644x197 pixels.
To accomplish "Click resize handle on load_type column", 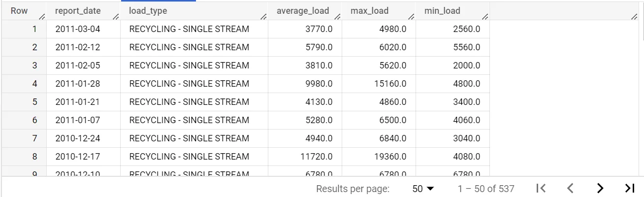I will (x=263, y=17).
